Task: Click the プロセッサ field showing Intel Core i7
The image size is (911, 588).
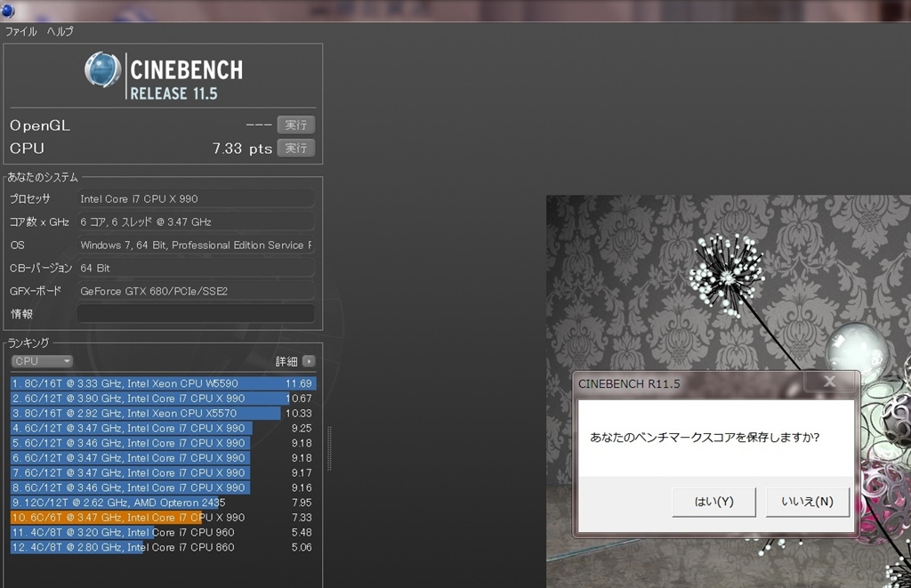Action: click(x=196, y=198)
